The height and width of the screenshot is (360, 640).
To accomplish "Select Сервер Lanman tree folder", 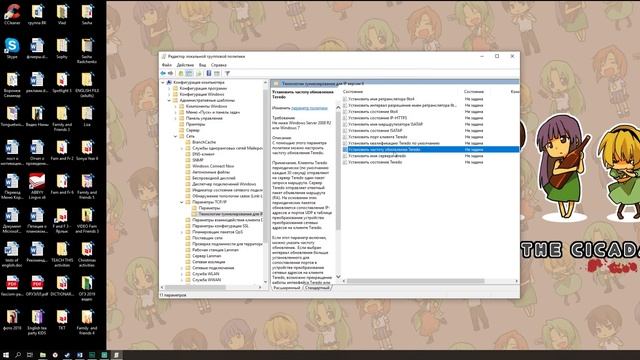I will [207, 256].
